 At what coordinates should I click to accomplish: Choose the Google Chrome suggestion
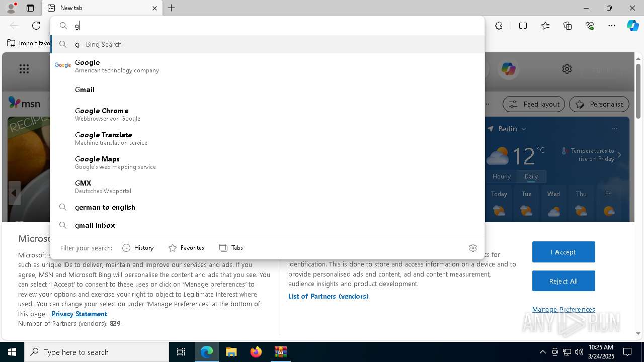(267, 114)
